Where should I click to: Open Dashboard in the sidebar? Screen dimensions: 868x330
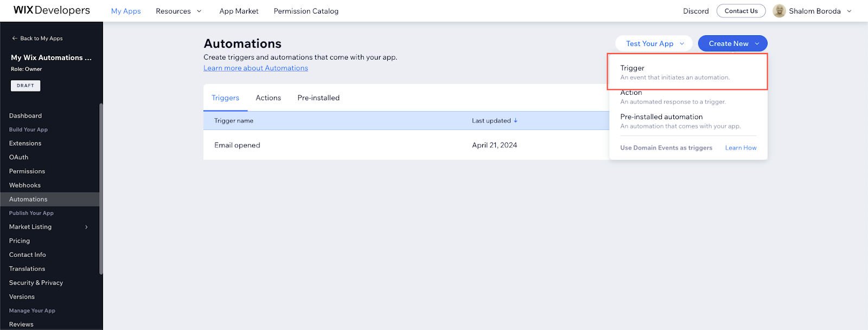click(x=25, y=116)
